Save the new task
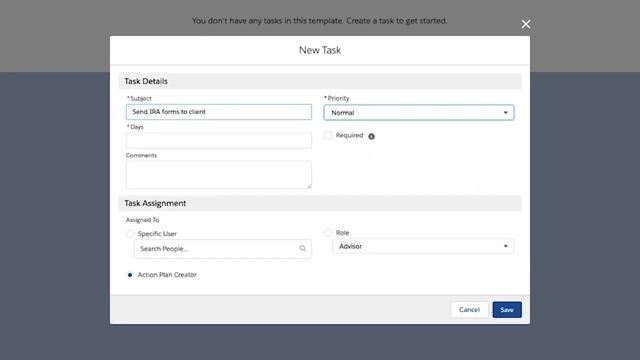Screen dimensions: 640x360 [x=507, y=310]
